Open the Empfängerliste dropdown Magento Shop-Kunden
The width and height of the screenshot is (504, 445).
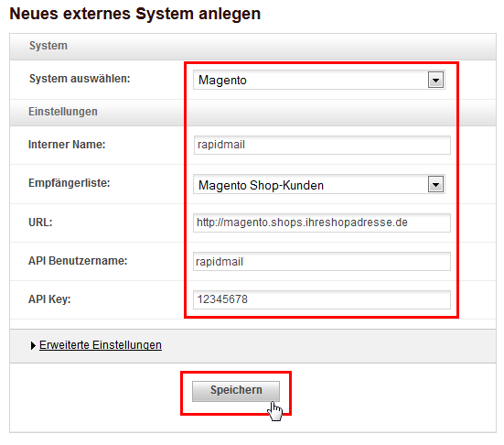(x=319, y=184)
